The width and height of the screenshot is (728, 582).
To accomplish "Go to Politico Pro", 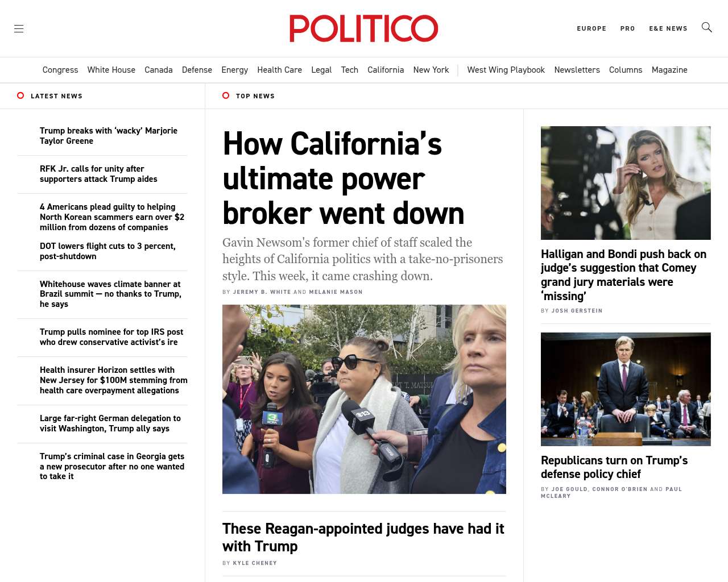I will pyautogui.click(x=627, y=28).
